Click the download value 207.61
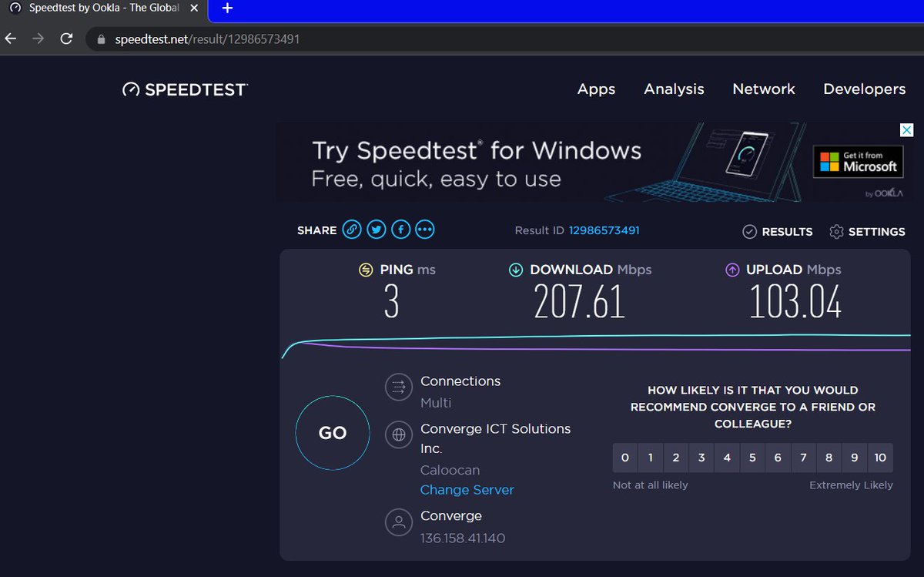924x577 pixels. pos(580,302)
